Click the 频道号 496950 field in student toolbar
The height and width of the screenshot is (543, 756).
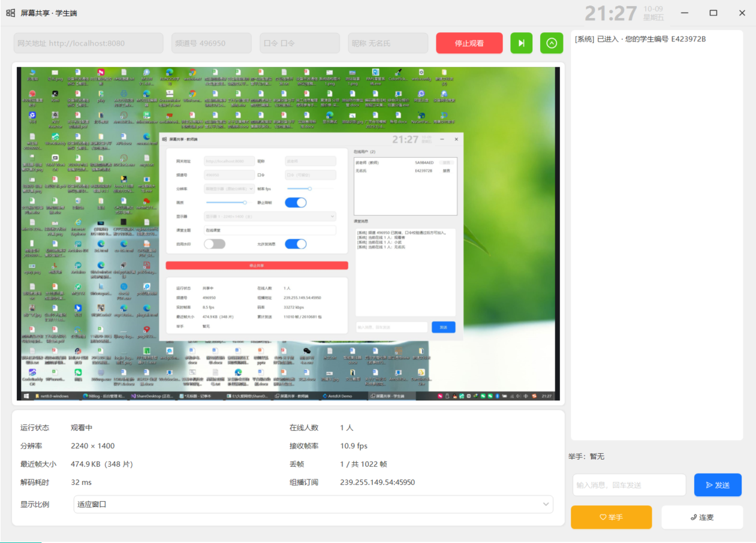point(212,43)
